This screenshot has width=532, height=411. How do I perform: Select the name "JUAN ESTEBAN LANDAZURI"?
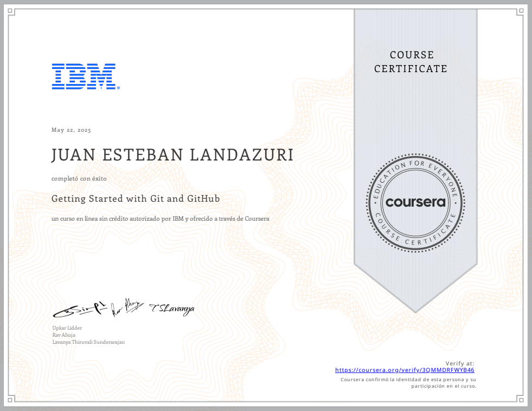[x=172, y=155]
